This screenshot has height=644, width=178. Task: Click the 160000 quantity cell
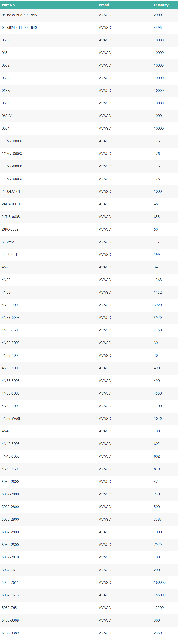tap(160, 582)
